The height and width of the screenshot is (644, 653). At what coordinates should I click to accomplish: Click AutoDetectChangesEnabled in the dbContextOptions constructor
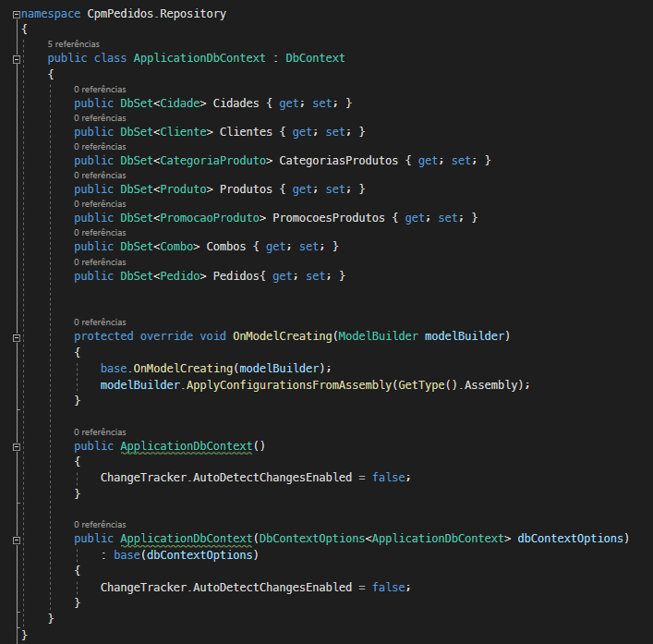(x=272, y=588)
